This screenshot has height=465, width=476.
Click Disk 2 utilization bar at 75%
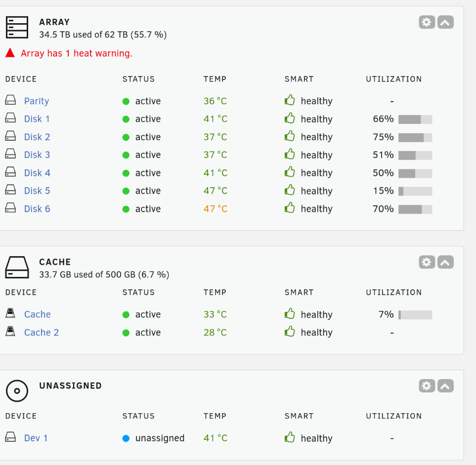coord(415,137)
